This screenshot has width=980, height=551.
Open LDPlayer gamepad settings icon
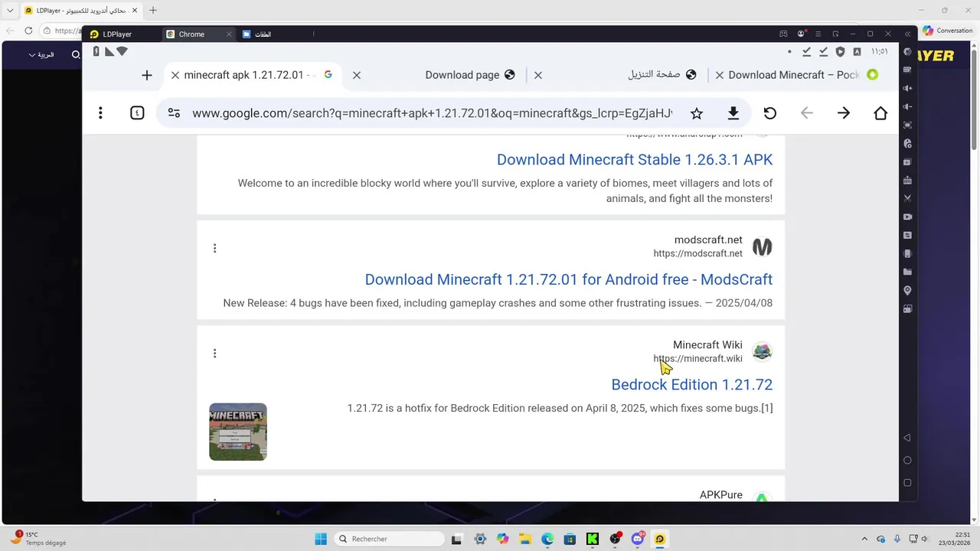[x=783, y=34]
